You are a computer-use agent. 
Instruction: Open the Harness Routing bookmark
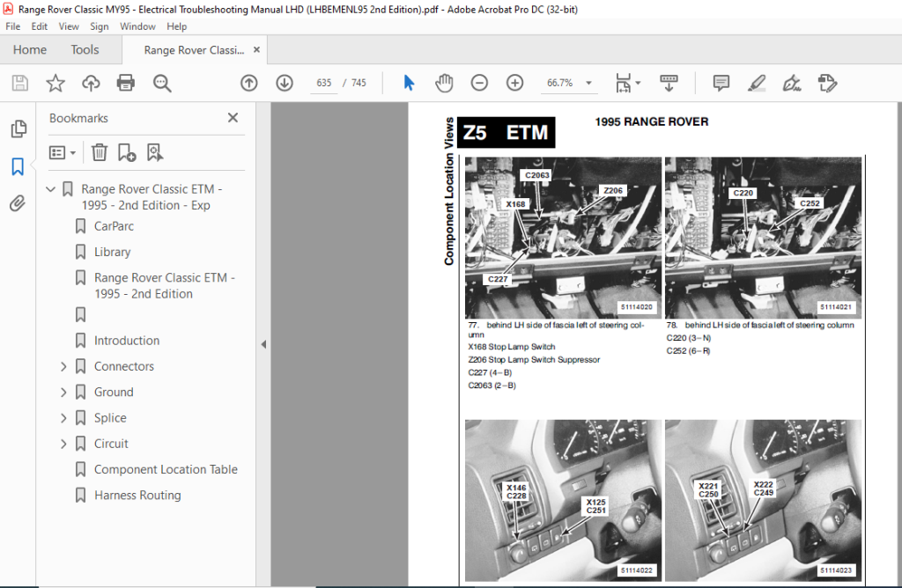click(x=137, y=496)
